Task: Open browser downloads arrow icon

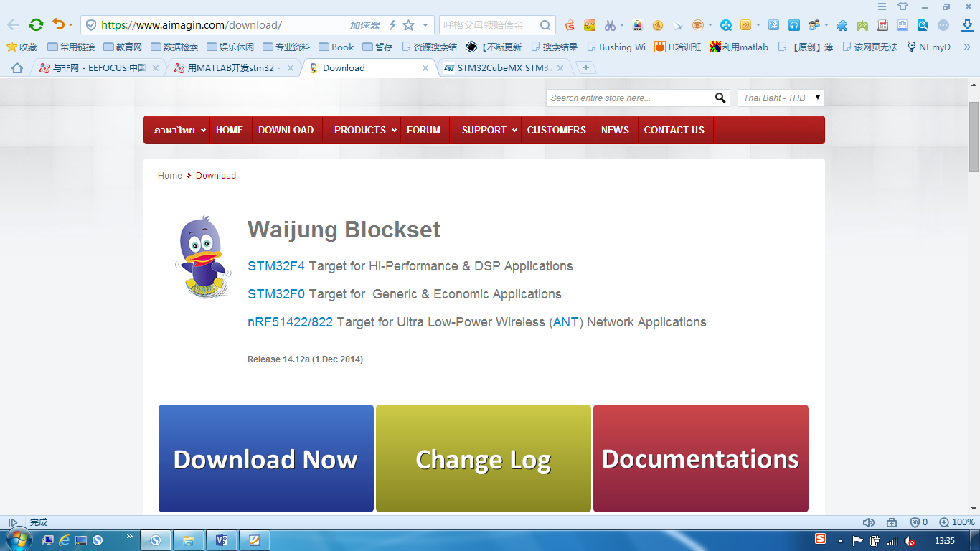Action: pyautogui.click(x=966, y=25)
